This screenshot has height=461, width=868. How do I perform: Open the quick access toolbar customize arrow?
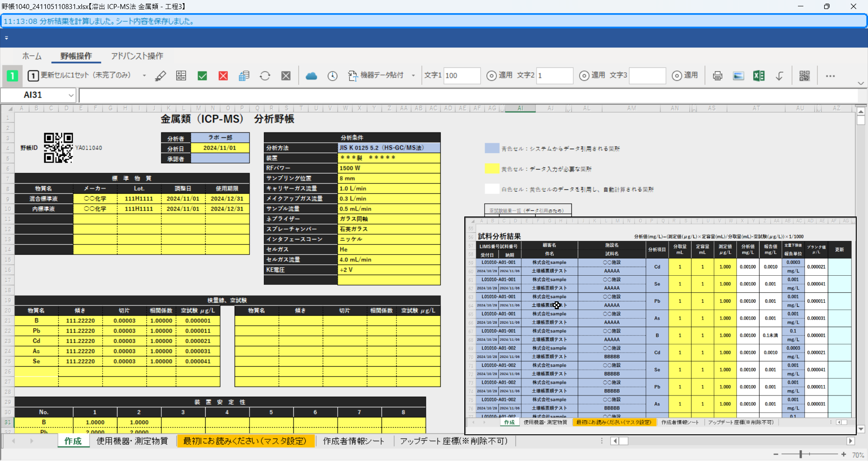point(6,38)
